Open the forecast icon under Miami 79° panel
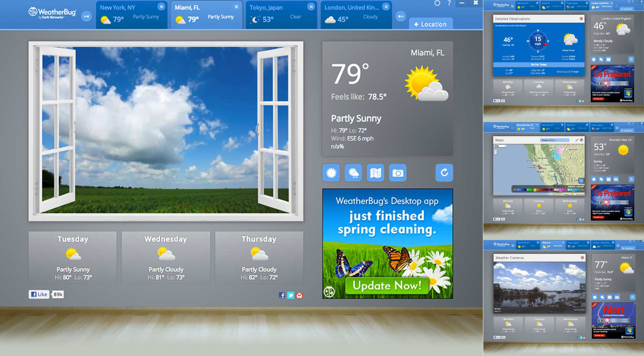This screenshot has width=644, height=356. [x=353, y=173]
